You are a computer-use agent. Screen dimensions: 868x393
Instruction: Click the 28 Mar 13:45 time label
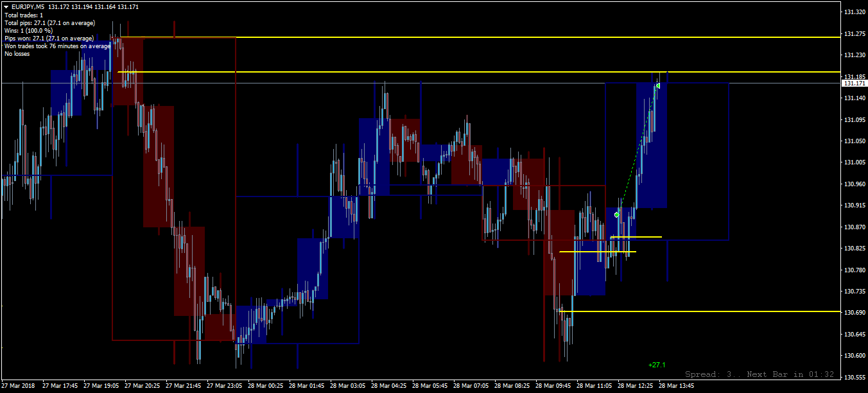coord(677,387)
